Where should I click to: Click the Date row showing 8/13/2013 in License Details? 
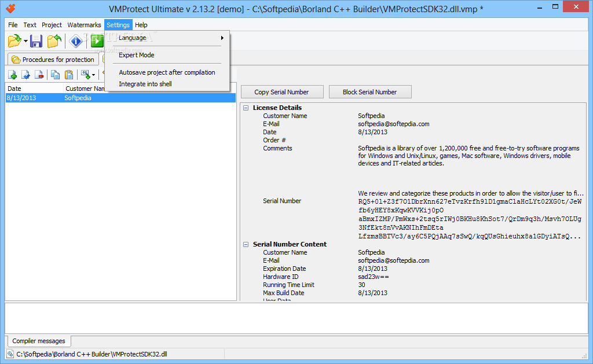372,133
